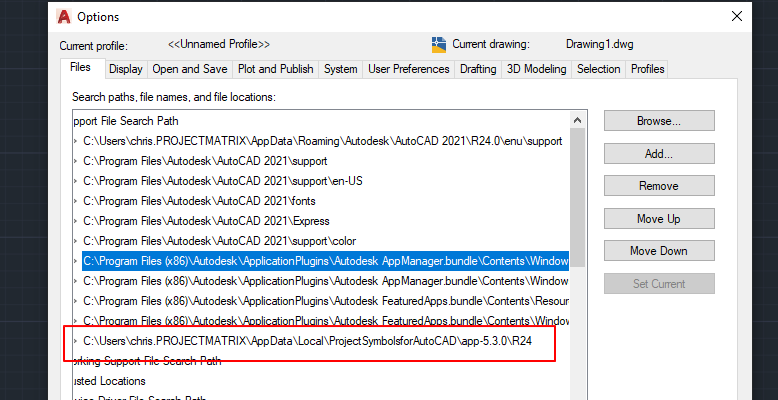
Task: Click the AutoCAD logo in the Options title bar
Action: pyautogui.click(x=64, y=17)
